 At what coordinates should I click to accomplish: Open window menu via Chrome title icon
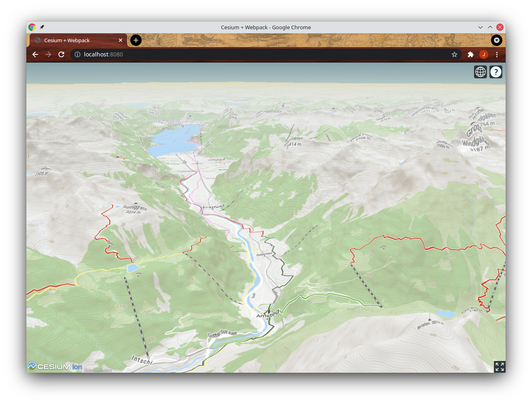coord(32,27)
